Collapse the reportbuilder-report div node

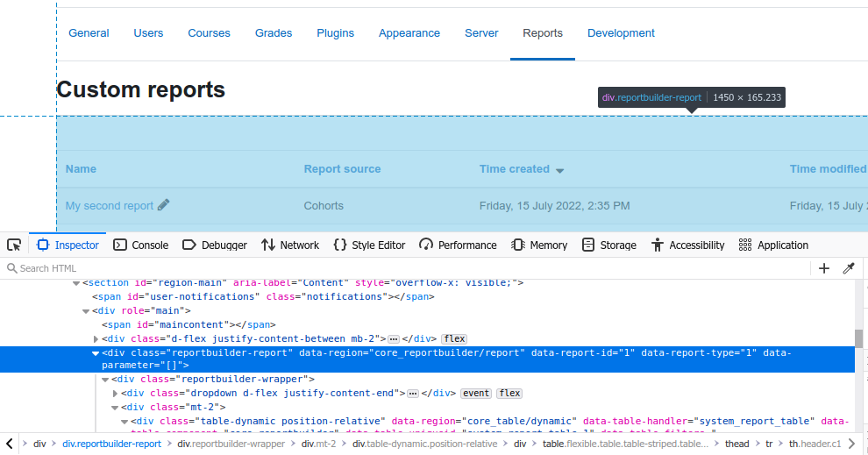[x=96, y=352]
